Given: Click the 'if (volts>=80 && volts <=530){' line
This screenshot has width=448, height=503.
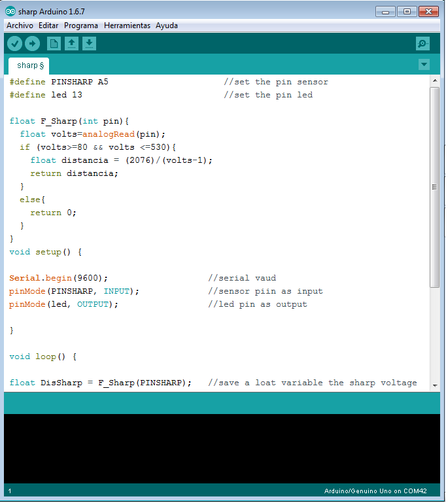Looking at the screenshot, I should [98, 147].
